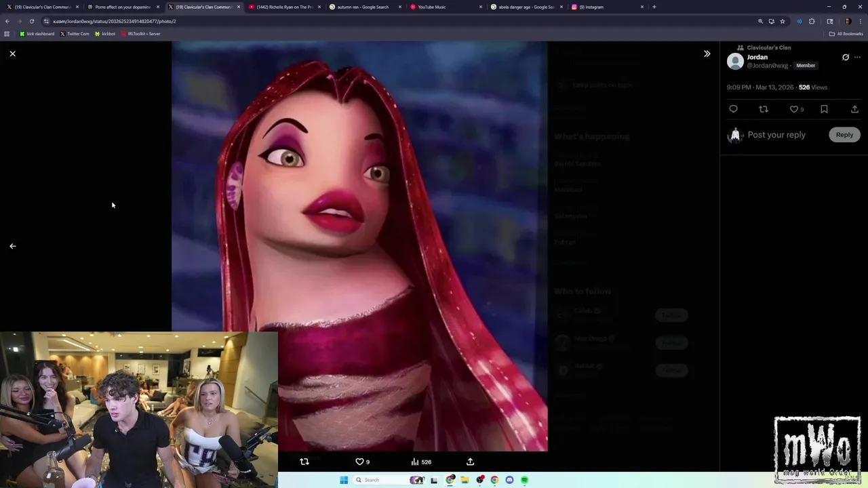Switch to the first Clavicular's Clan Community tab

[41, 7]
